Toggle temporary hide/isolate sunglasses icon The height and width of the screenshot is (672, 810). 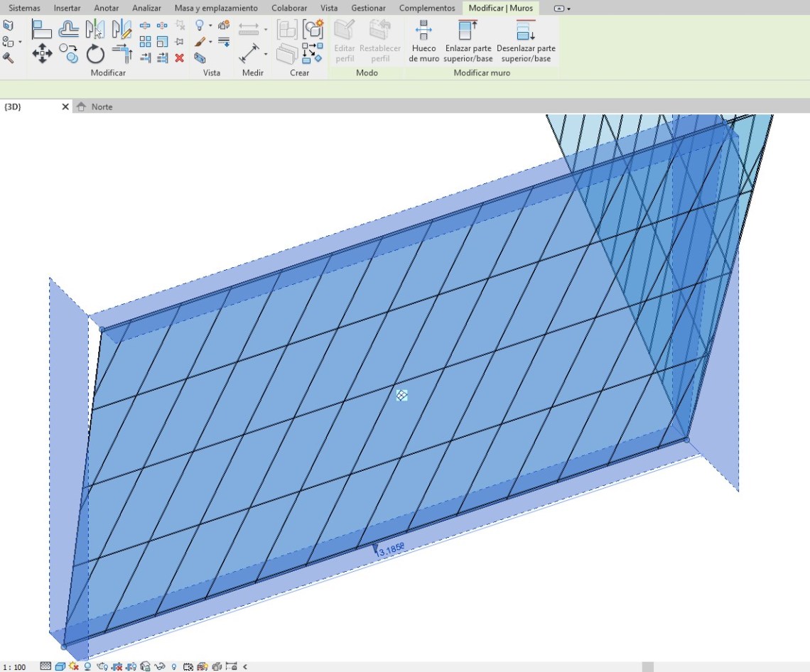[160, 667]
